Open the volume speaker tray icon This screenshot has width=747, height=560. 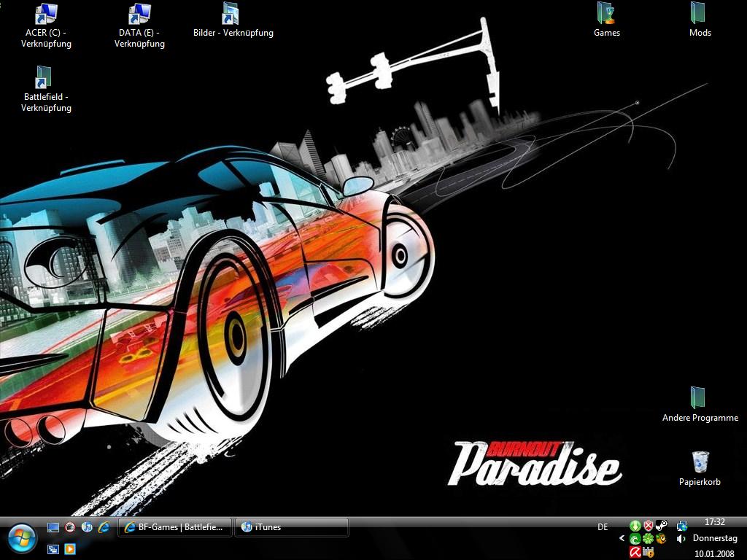681,539
